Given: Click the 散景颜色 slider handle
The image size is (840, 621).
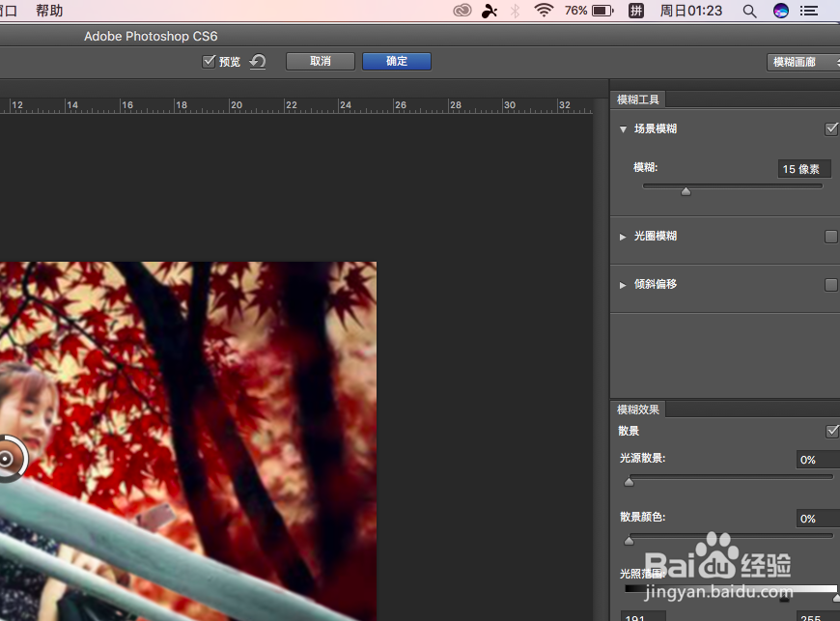Looking at the screenshot, I should click(x=629, y=541).
